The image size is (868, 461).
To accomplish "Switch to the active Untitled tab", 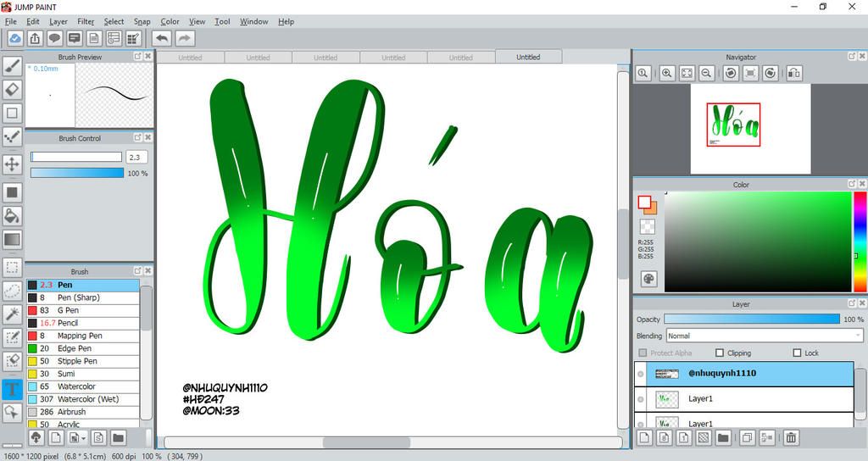I will pyautogui.click(x=528, y=57).
